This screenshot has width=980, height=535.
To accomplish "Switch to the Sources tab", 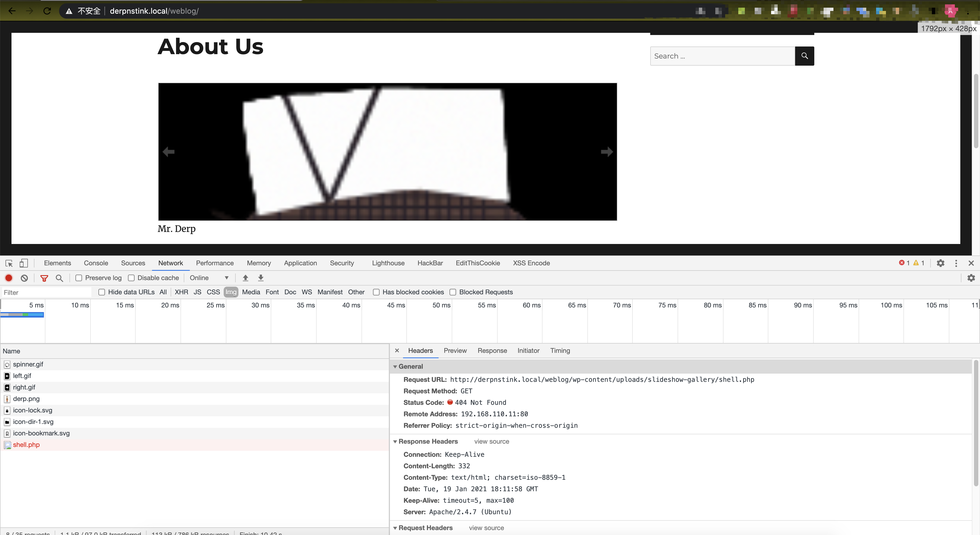I will pyautogui.click(x=133, y=263).
